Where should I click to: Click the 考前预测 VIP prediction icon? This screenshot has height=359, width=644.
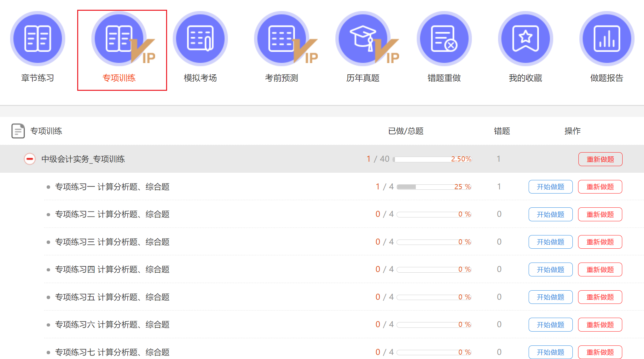pyautogui.click(x=281, y=39)
